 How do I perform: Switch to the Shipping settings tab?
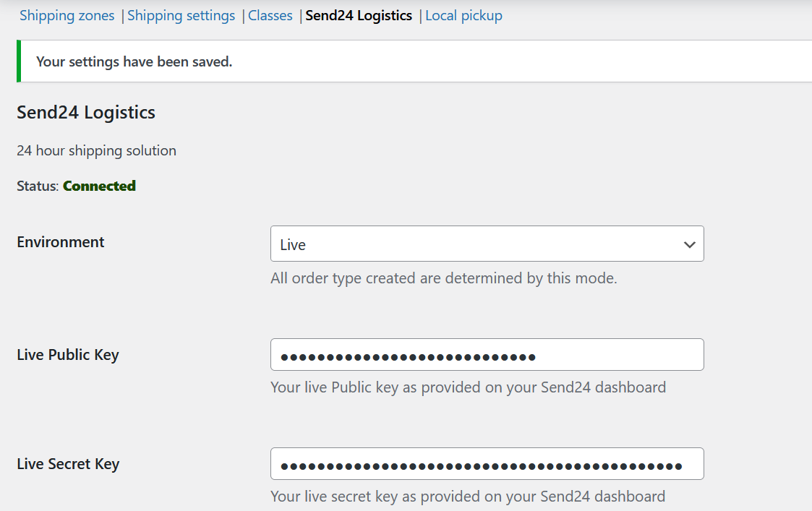click(x=181, y=15)
